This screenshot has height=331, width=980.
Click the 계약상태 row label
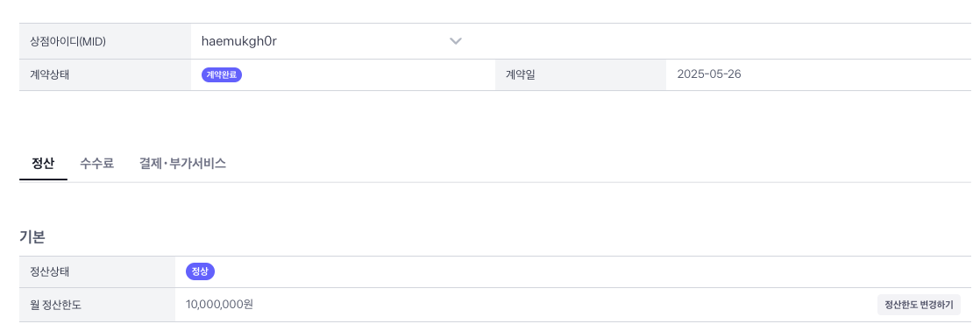[46, 75]
